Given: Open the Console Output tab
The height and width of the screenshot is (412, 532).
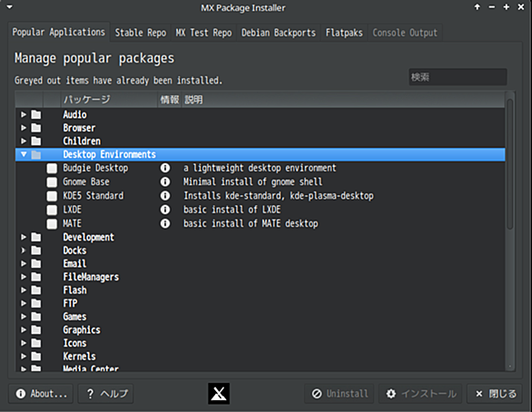Looking at the screenshot, I should point(405,33).
